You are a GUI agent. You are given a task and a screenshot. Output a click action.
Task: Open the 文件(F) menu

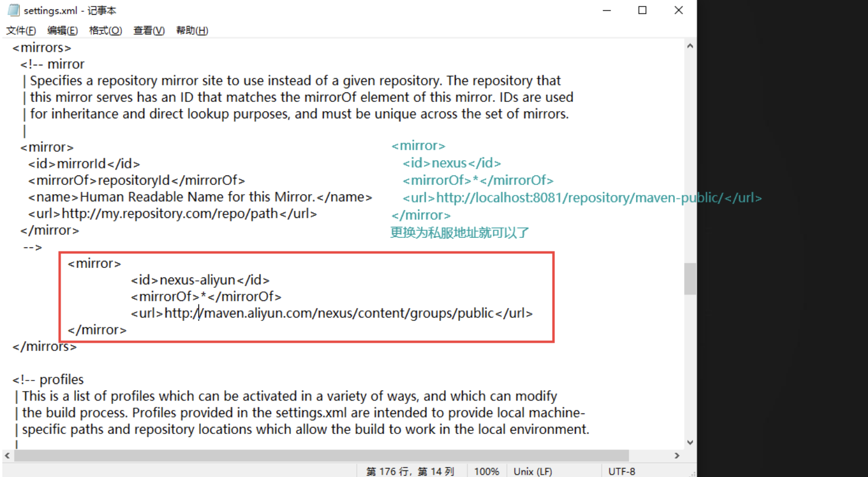[21, 31]
